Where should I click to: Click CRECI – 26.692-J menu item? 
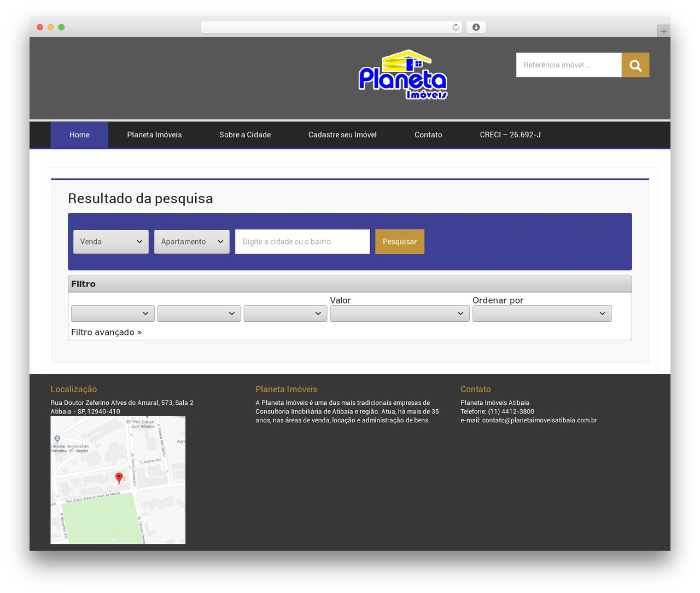coord(510,135)
